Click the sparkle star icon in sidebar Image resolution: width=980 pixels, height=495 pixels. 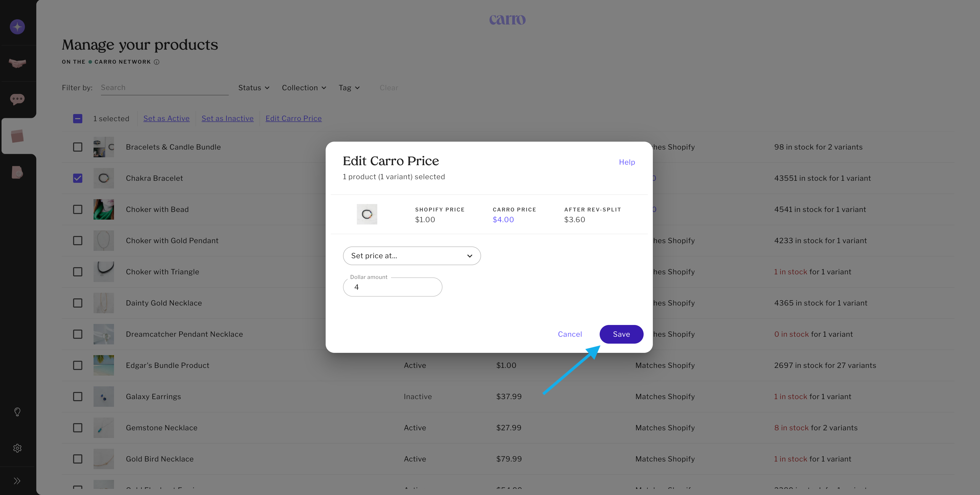(17, 27)
